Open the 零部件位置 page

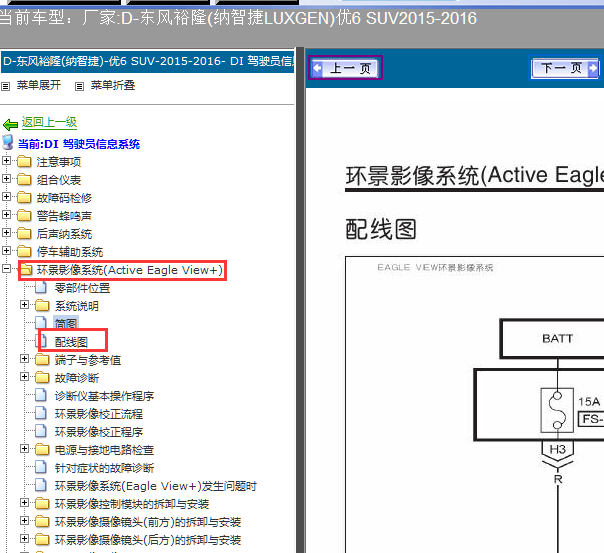[82, 288]
